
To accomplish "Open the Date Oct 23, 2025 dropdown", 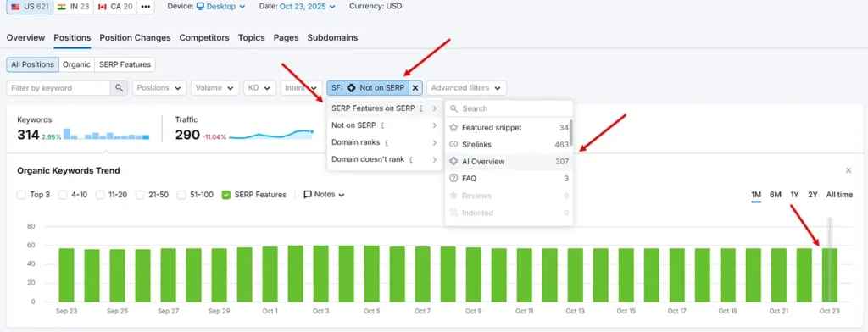I will tap(307, 7).
